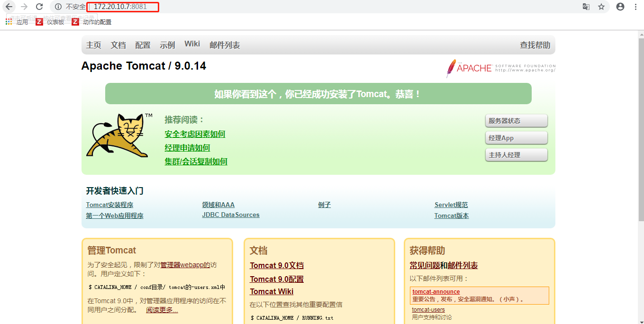Image resolution: width=644 pixels, height=324 pixels.
Task: Open the 配置 navigation item
Action: (143, 45)
